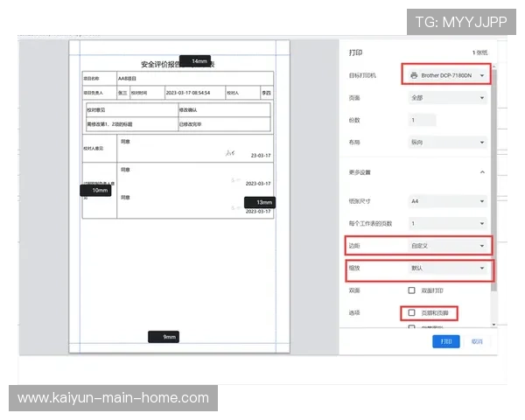Click the 份数 copies input field
525x420 pixels.
(421, 120)
